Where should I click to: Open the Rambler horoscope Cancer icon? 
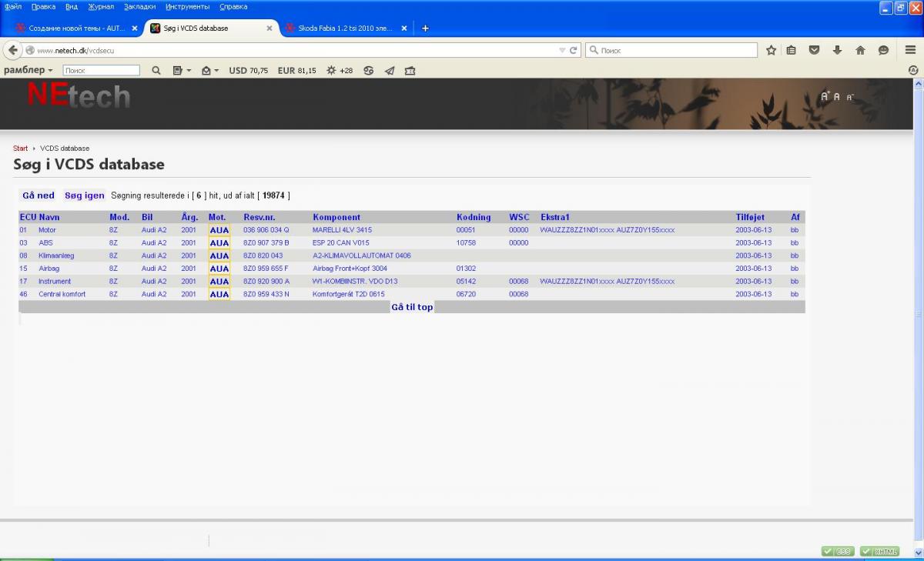tap(369, 70)
